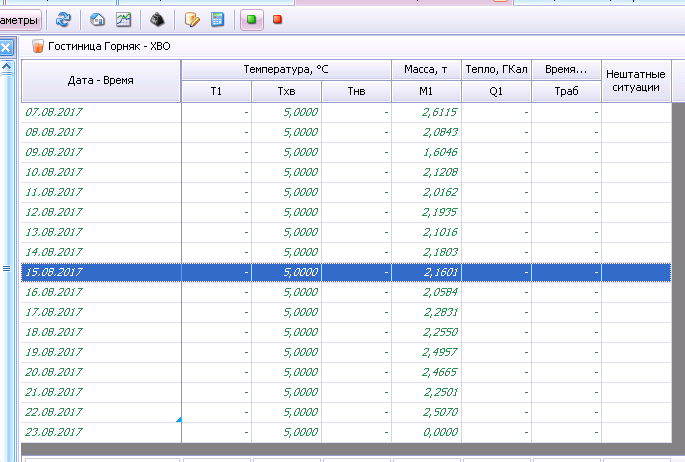Select the 22.08.2017 row date

(x=54, y=413)
